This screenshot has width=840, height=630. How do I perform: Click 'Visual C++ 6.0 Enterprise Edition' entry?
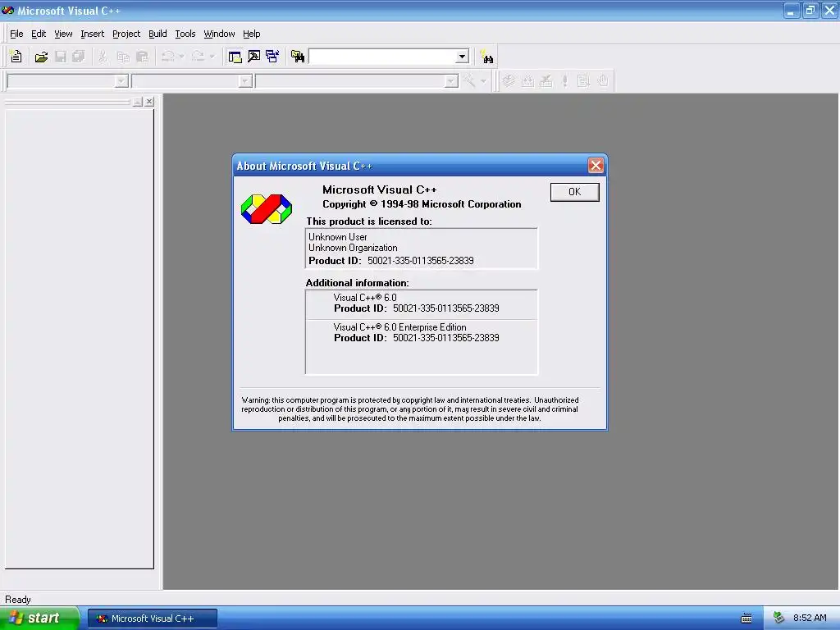(x=399, y=326)
